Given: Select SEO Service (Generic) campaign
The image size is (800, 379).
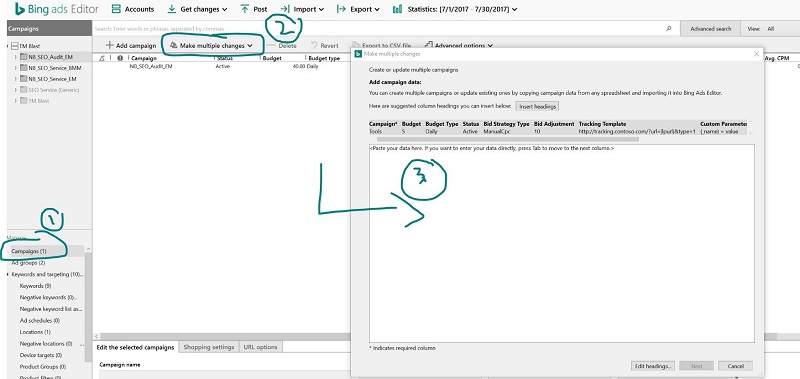Looking at the screenshot, I should [54, 90].
